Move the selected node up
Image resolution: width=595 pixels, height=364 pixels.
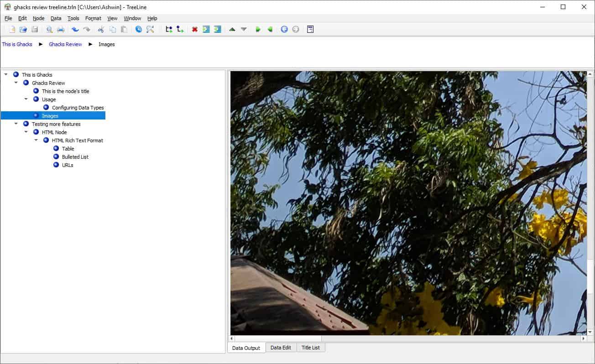point(231,29)
